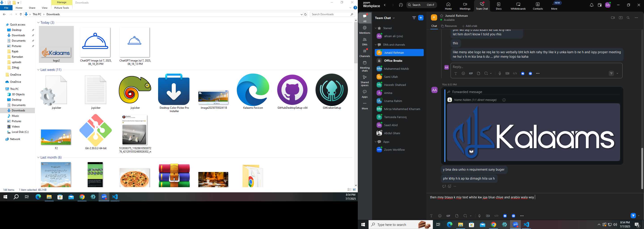This screenshot has height=229, width=644.
Task: Open the forwarded Kalaams logo image
Action: coord(533,132)
